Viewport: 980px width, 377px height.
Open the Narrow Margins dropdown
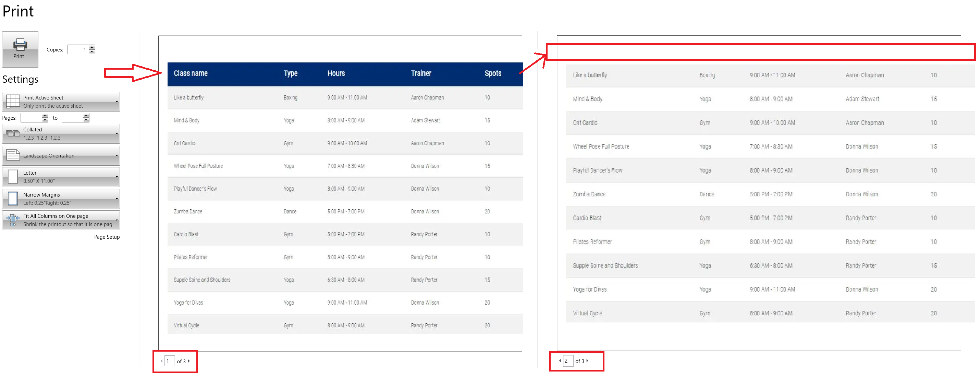point(61,199)
